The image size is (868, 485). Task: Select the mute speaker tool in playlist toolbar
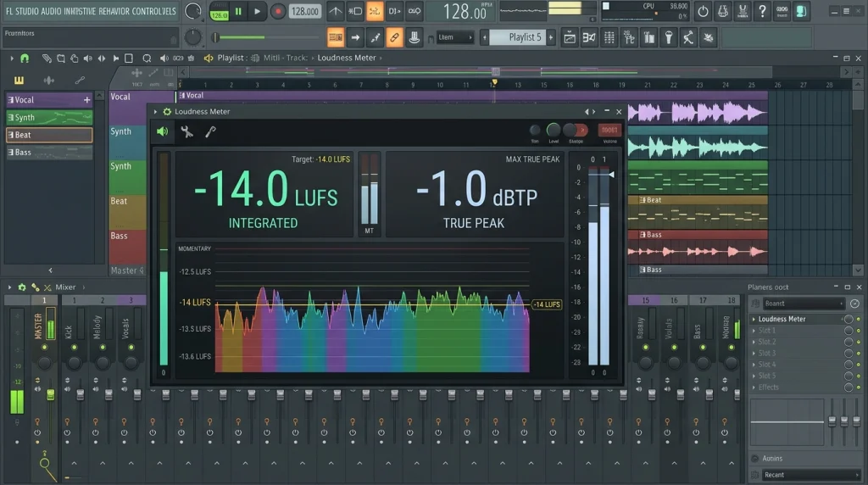pos(88,58)
